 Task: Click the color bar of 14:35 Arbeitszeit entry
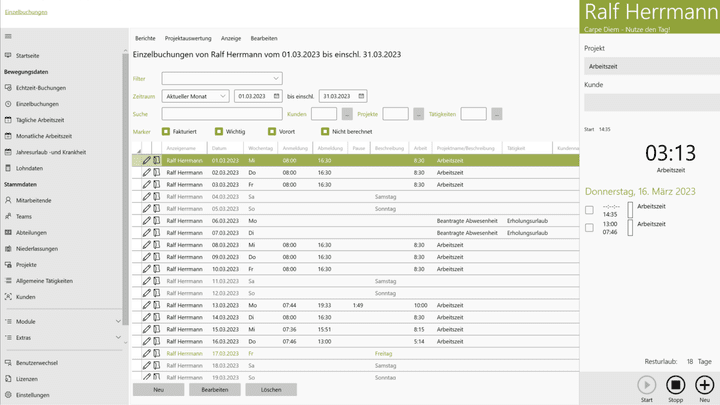coord(630,210)
